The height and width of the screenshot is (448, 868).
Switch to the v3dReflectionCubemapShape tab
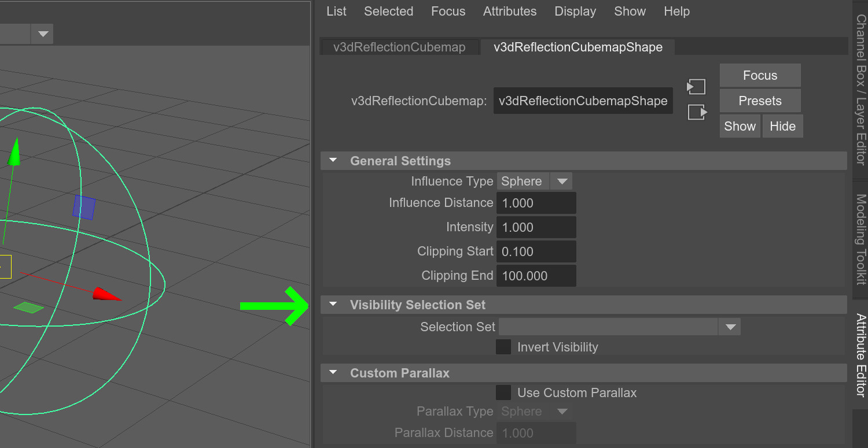click(x=578, y=47)
